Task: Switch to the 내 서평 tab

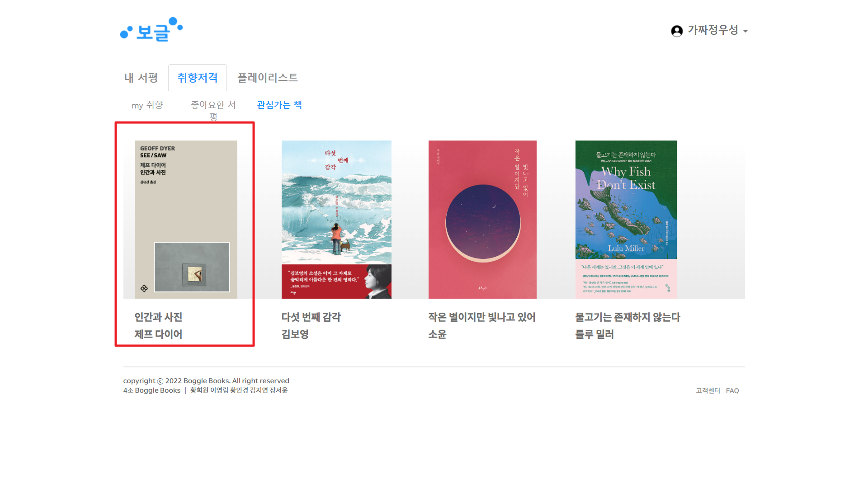Action: coord(141,78)
